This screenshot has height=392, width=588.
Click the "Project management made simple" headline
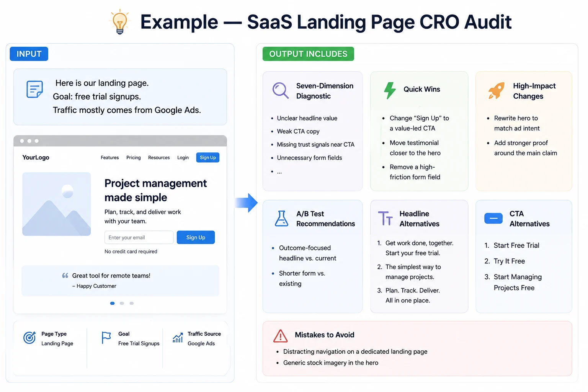click(x=155, y=190)
